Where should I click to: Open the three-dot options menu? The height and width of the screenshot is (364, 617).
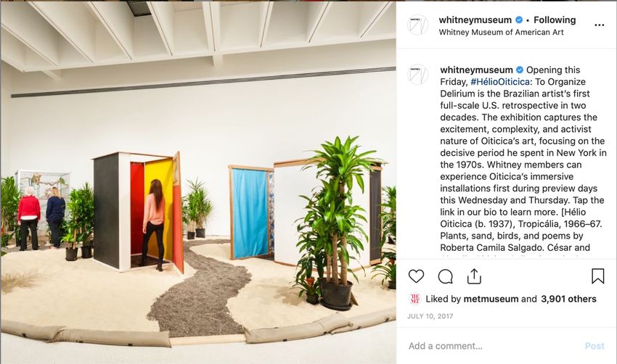pyautogui.click(x=600, y=25)
